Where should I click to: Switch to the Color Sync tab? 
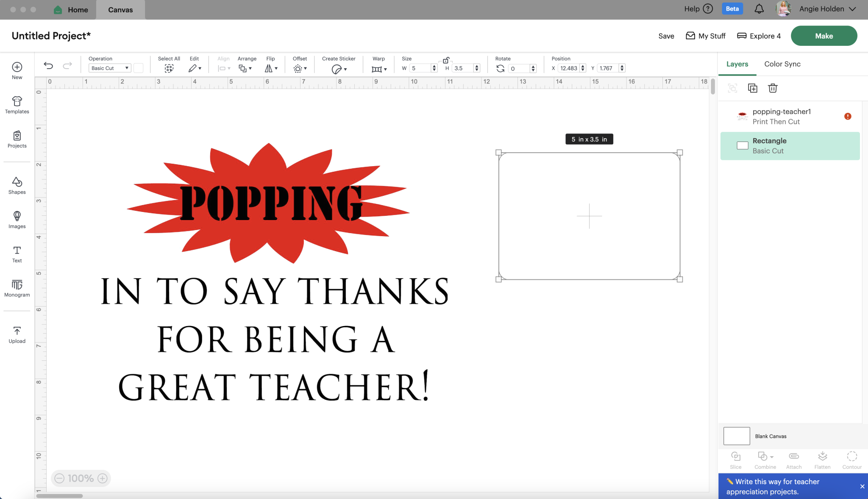click(x=782, y=64)
